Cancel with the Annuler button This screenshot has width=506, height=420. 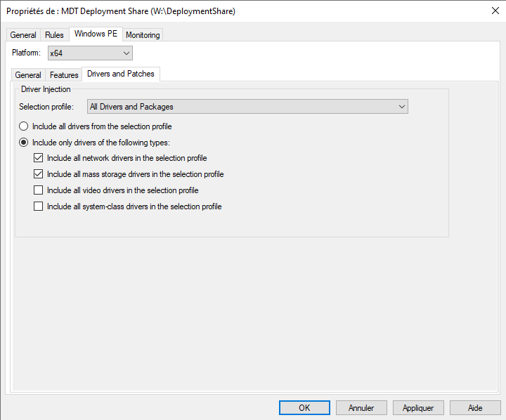tap(361, 408)
